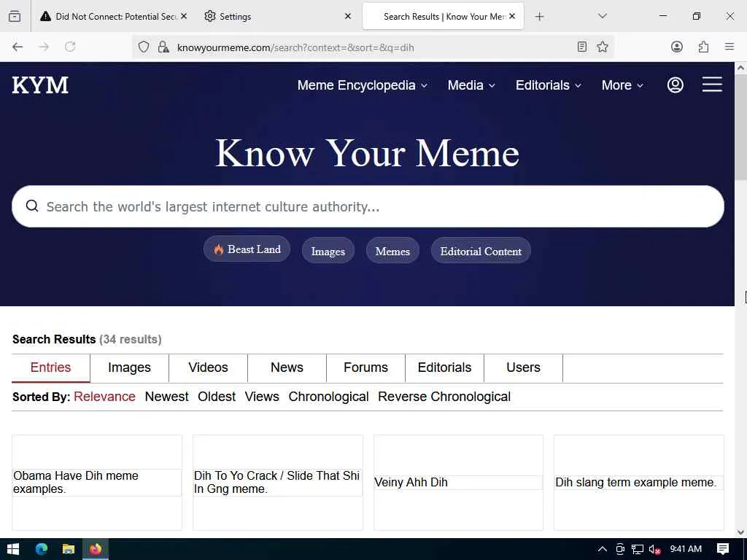Expand the Editorials dropdown in header
747x560 pixels.
click(x=549, y=85)
